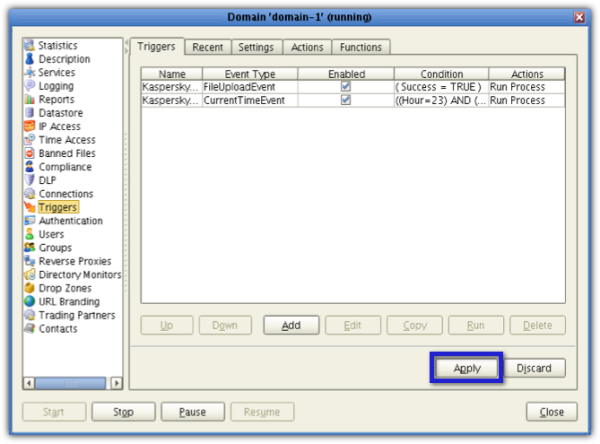600x444 pixels.
Task: Click the Datastore icon
Action: [x=30, y=113]
